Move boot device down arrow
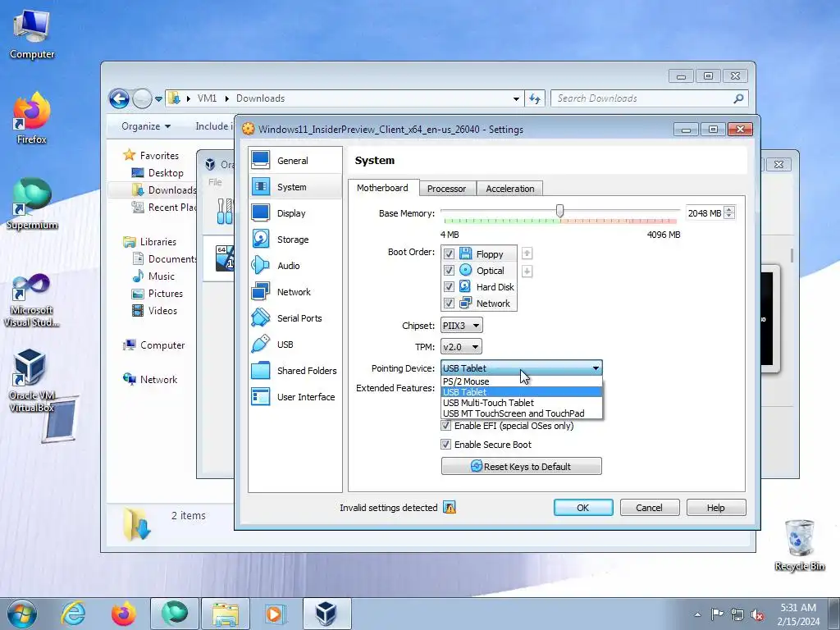This screenshot has height=630, width=840. pyautogui.click(x=527, y=271)
